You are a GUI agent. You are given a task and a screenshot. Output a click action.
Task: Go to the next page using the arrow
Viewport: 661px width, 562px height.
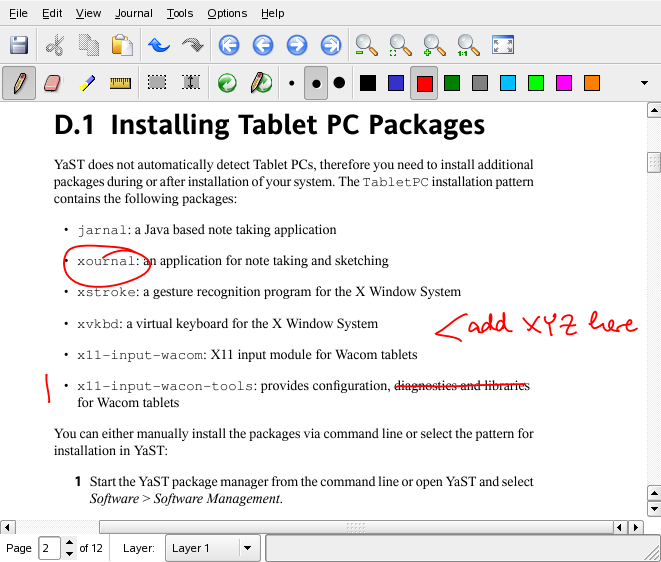297,45
